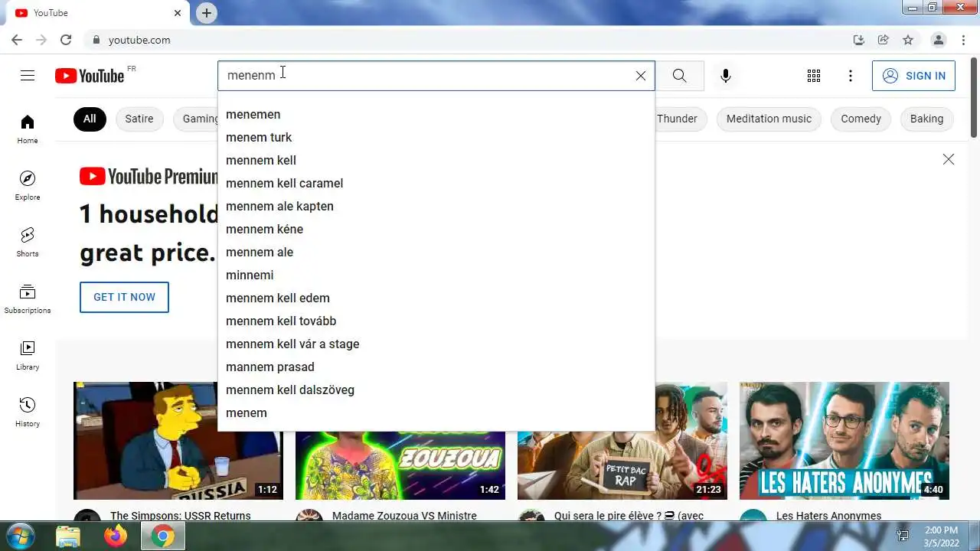980x551 pixels.
Task: Click the share page icon
Action: point(884,40)
